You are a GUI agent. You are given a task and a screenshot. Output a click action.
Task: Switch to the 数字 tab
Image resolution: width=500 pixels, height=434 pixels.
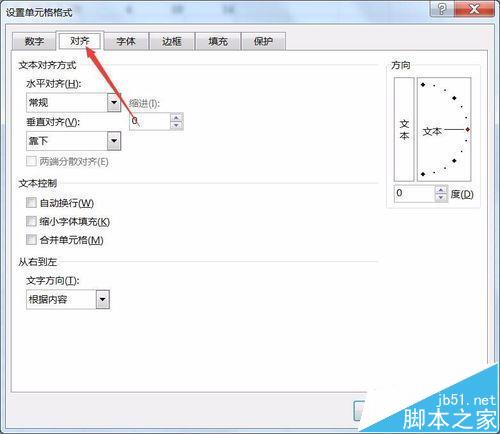point(34,42)
